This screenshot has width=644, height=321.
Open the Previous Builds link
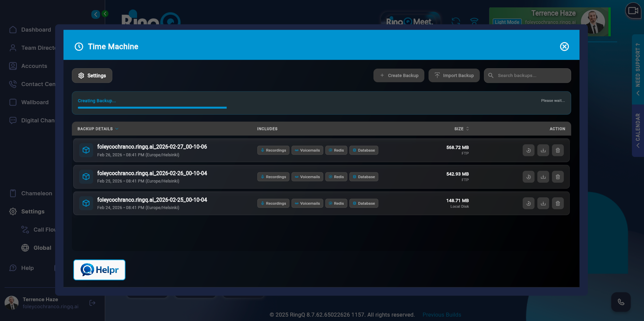[441, 315]
